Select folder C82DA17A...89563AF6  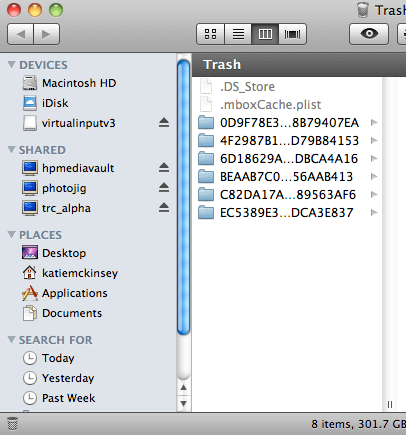(277, 195)
